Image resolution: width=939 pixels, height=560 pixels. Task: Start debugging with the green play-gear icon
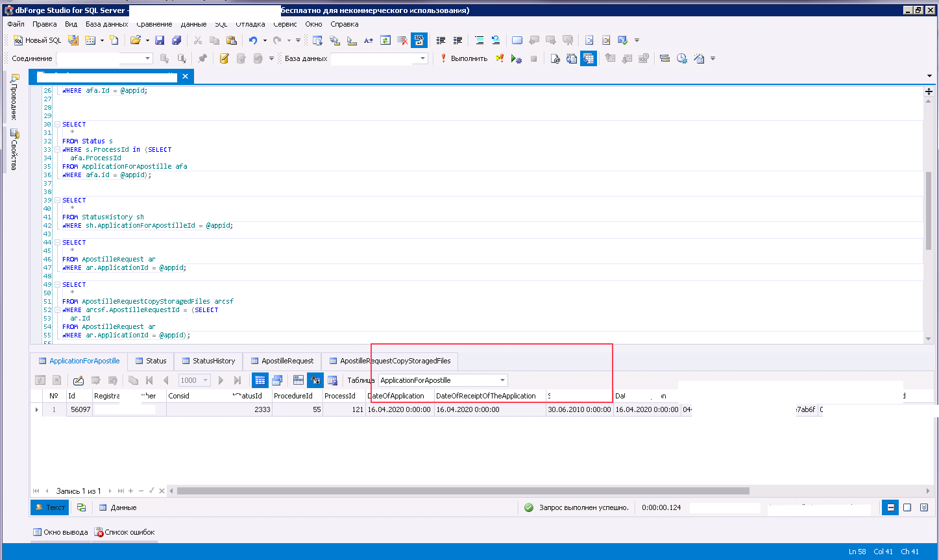[517, 58]
